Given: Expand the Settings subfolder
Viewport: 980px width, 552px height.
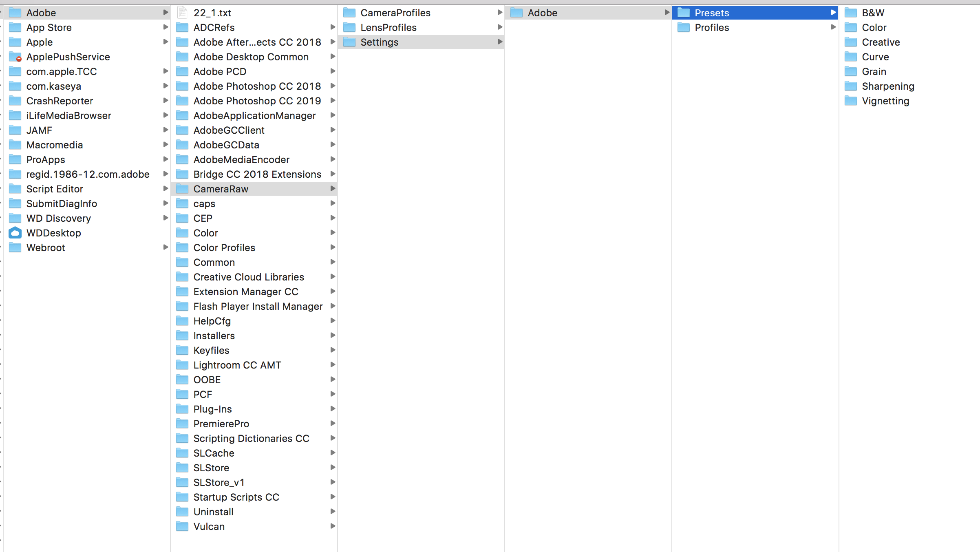Looking at the screenshot, I should click(x=501, y=42).
